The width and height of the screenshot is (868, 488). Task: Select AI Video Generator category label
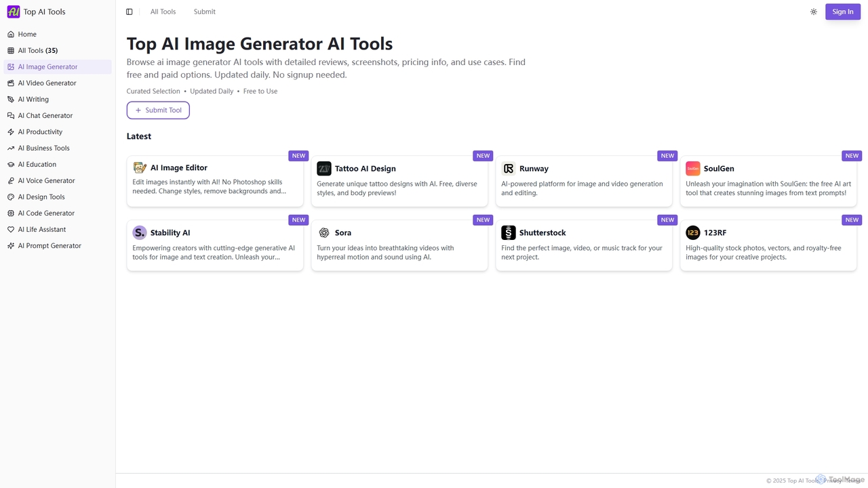[x=47, y=83]
